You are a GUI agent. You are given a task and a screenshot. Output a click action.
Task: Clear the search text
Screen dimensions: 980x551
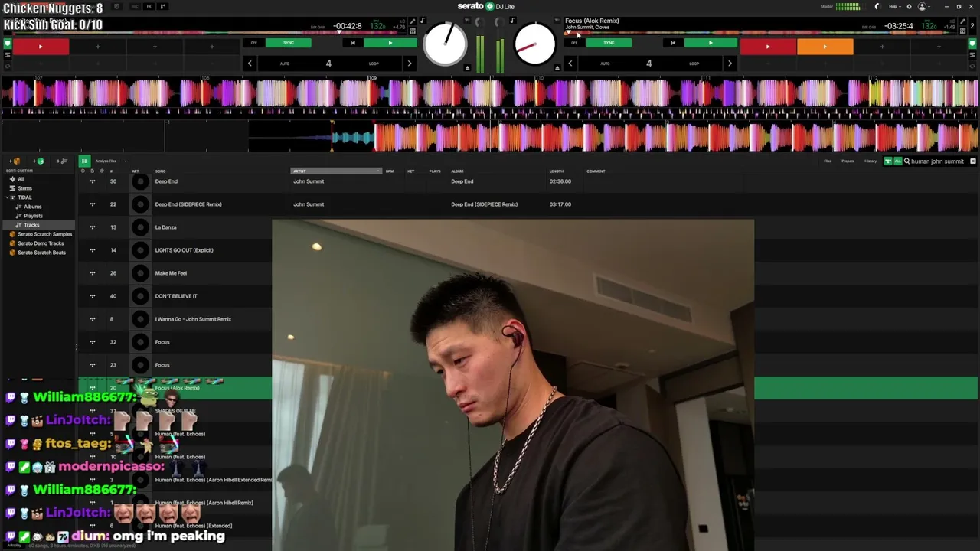click(x=973, y=161)
